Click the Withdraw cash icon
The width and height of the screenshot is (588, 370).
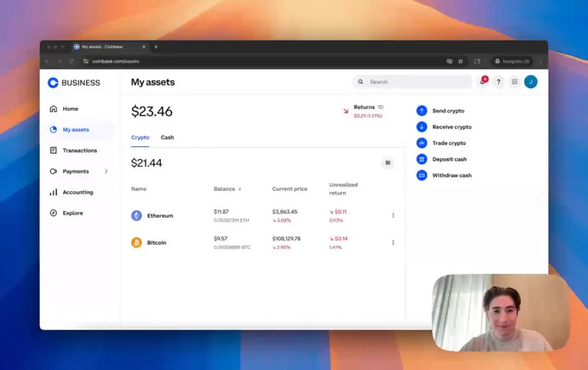422,175
